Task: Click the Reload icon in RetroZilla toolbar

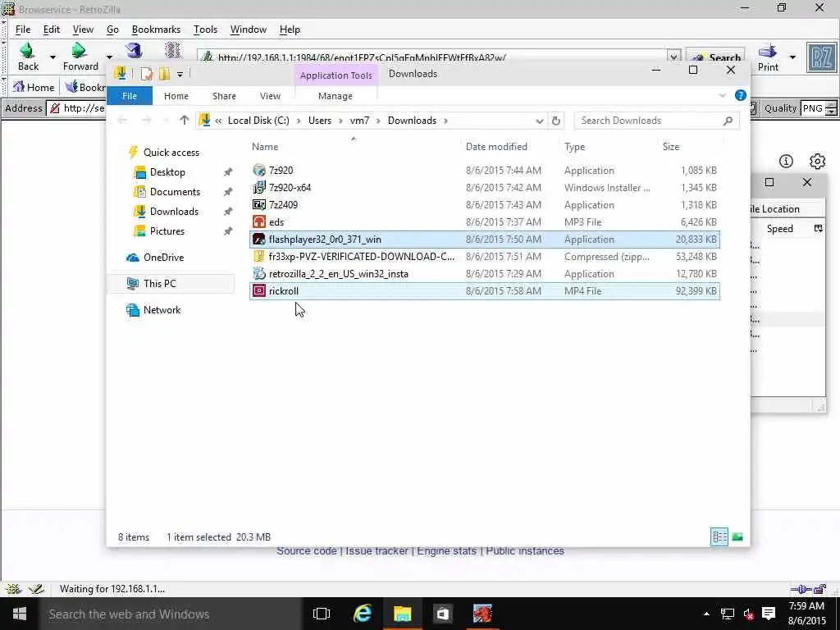Action: [x=134, y=51]
